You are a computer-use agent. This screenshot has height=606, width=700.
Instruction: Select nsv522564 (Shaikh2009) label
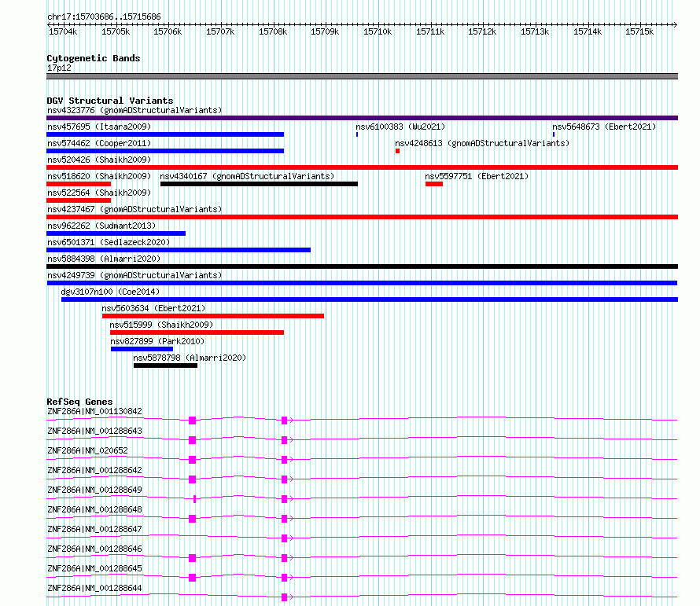[99, 193]
